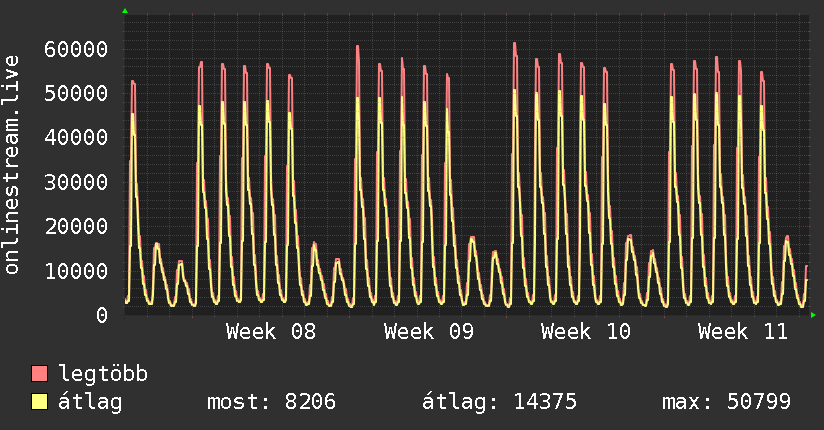
Task: Click the Week 10 axis label
Action: 586,332
